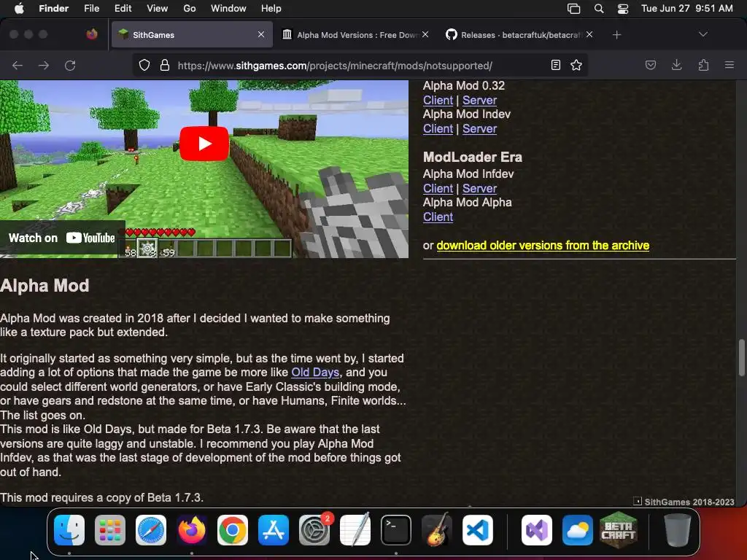
Task: Click the site security padlock icon
Action: [165, 65]
